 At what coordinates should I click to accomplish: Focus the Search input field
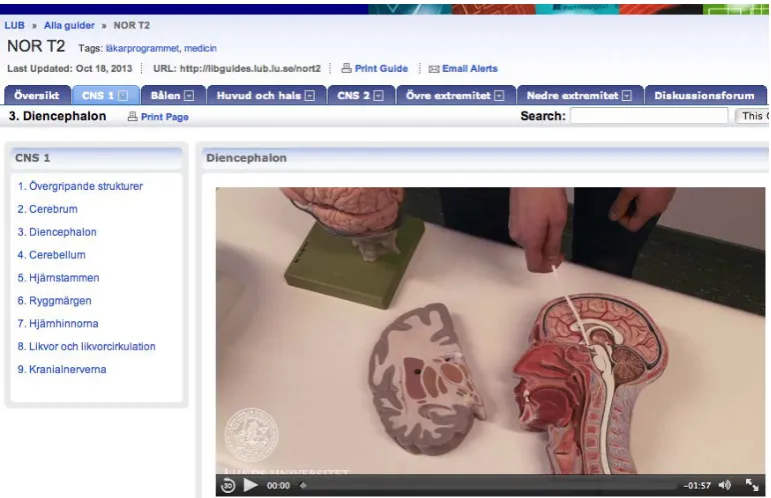coord(649,116)
